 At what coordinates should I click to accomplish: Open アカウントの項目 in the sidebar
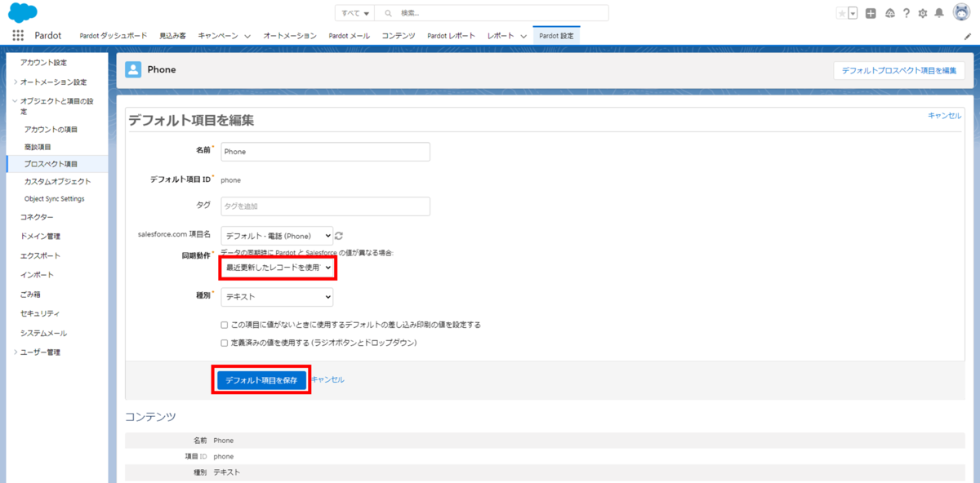click(x=51, y=130)
